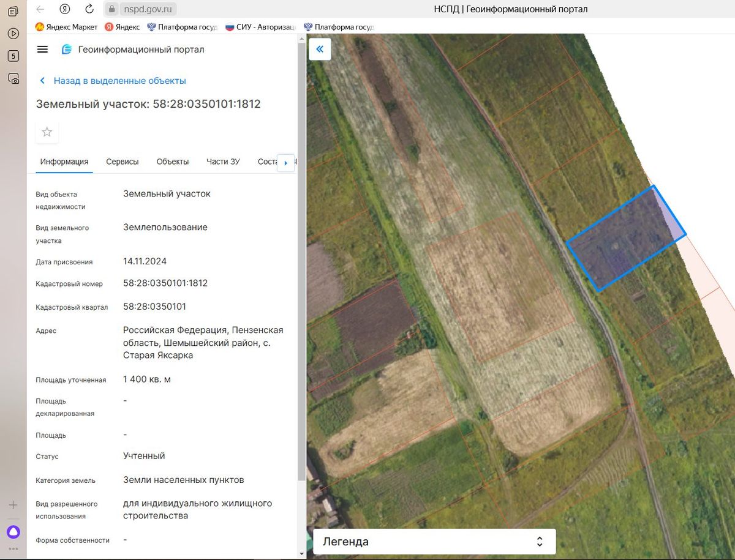The width and height of the screenshot is (735, 560).
Task: Switch to the Объекты tab
Action: click(173, 162)
